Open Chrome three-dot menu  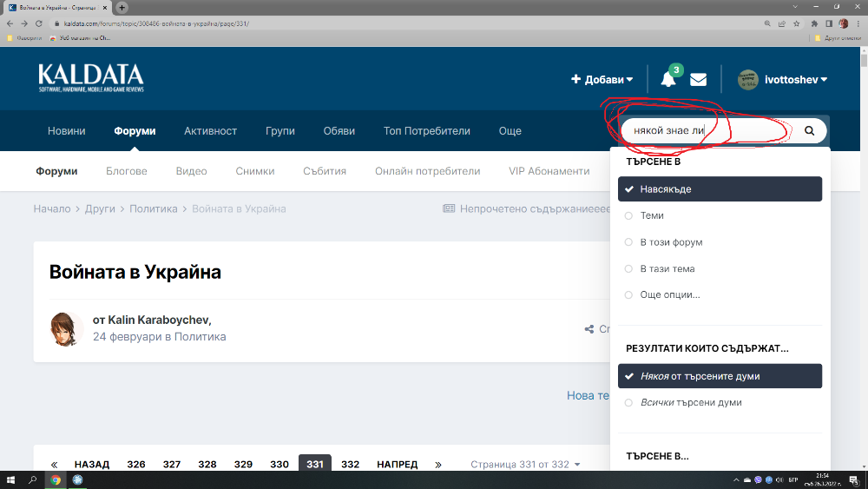tap(858, 23)
